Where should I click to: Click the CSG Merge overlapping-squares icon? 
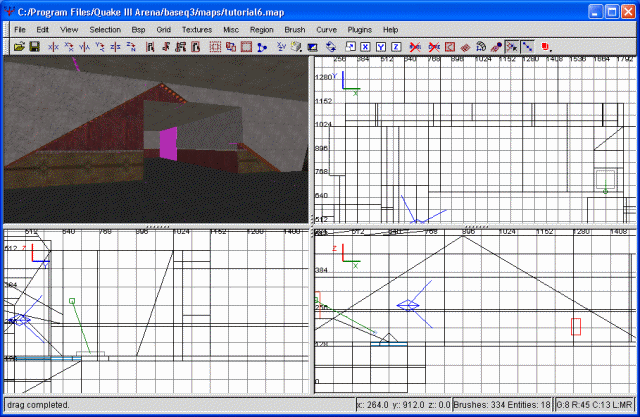231,47
